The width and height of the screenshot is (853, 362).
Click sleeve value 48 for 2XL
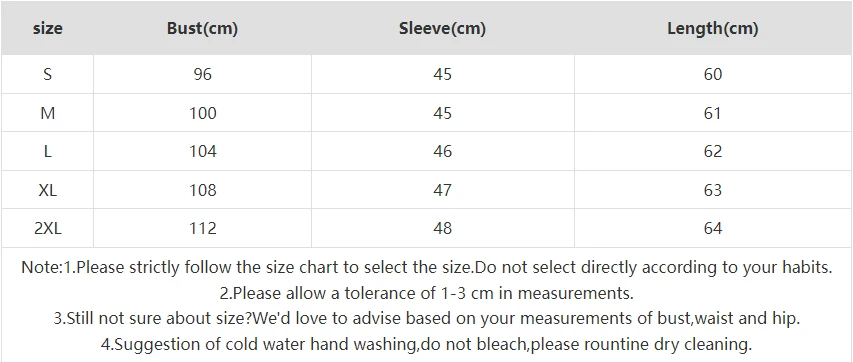(x=442, y=228)
